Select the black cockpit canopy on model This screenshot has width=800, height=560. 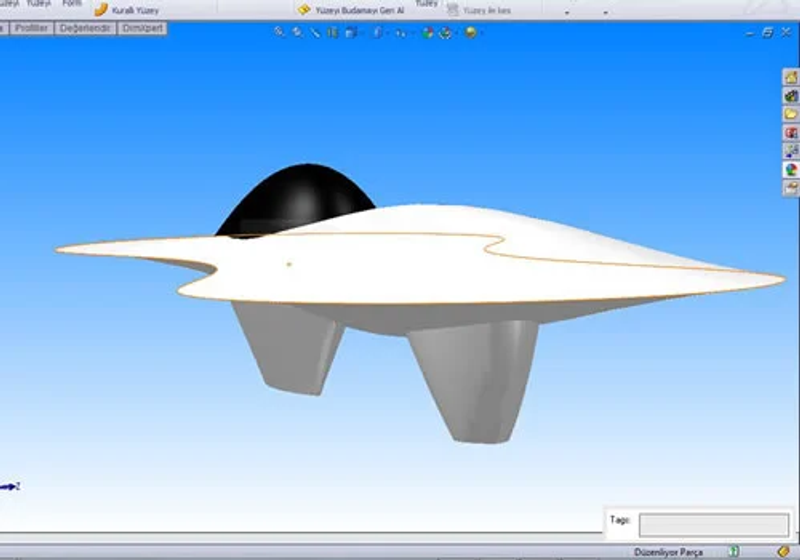[x=297, y=199]
